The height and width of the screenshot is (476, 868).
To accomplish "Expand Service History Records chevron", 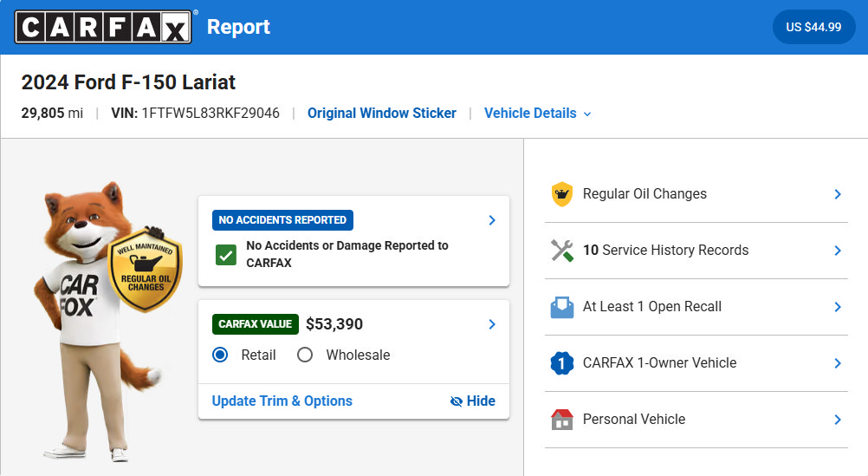I will pos(838,251).
